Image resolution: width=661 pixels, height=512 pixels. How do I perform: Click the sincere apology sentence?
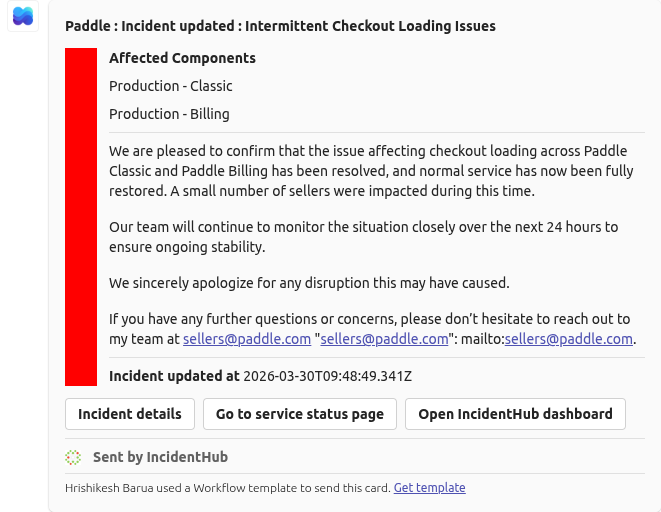tap(309, 283)
